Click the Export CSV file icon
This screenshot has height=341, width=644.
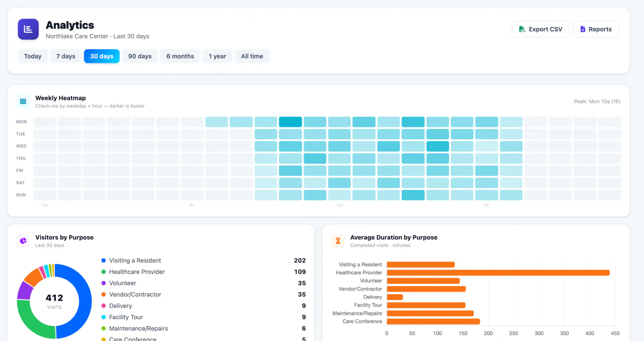click(x=522, y=29)
